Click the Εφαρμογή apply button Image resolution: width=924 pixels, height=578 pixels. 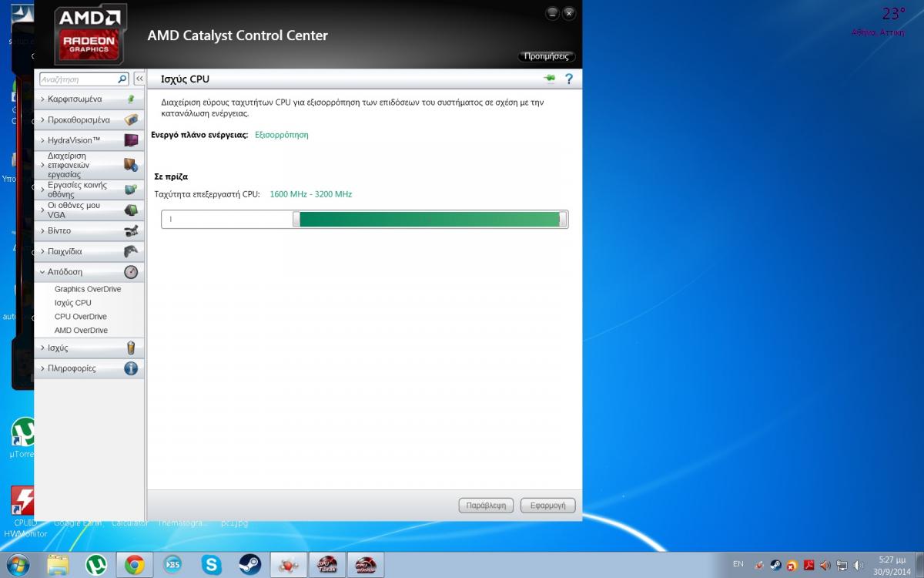click(547, 506)
